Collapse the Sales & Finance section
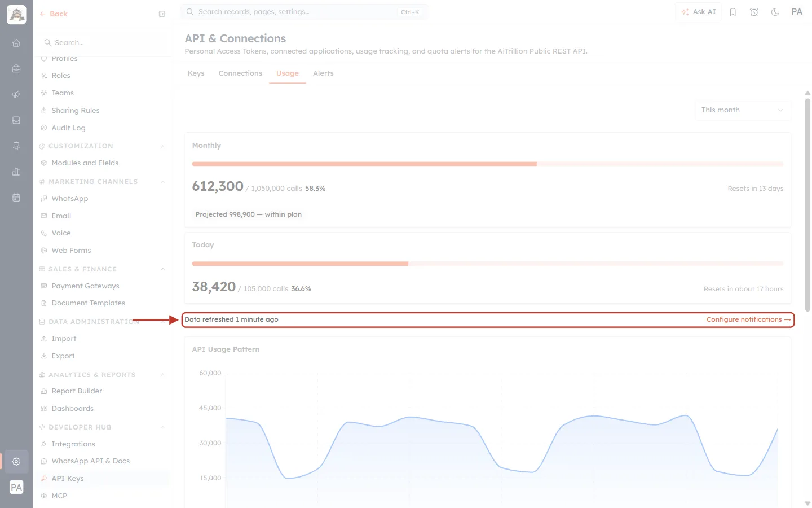The height and width of the screenshot is (508, 812). pyautogui.click(x=162, y=269)
